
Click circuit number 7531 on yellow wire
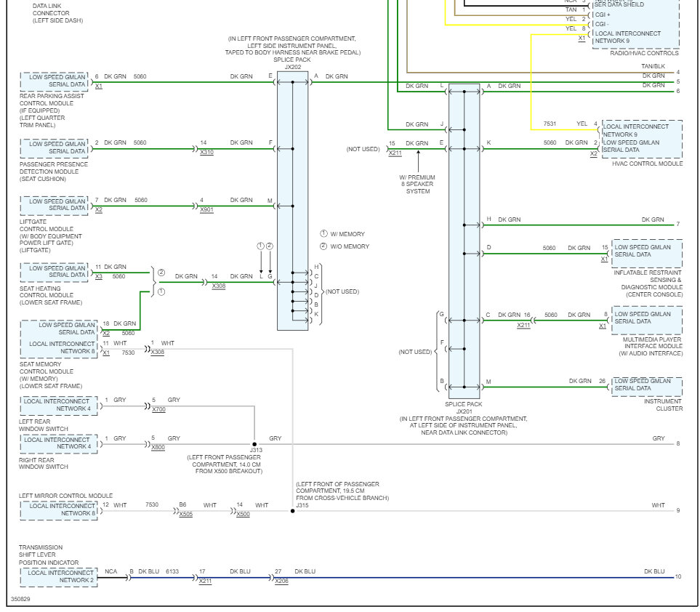point(550,124)
